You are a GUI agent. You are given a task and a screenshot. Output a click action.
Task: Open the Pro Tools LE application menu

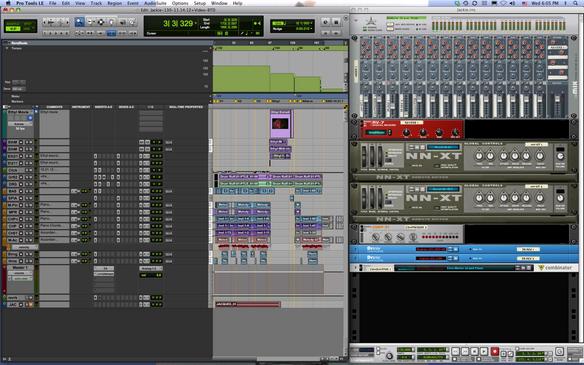pyautogui.click(x=30, y=3)
